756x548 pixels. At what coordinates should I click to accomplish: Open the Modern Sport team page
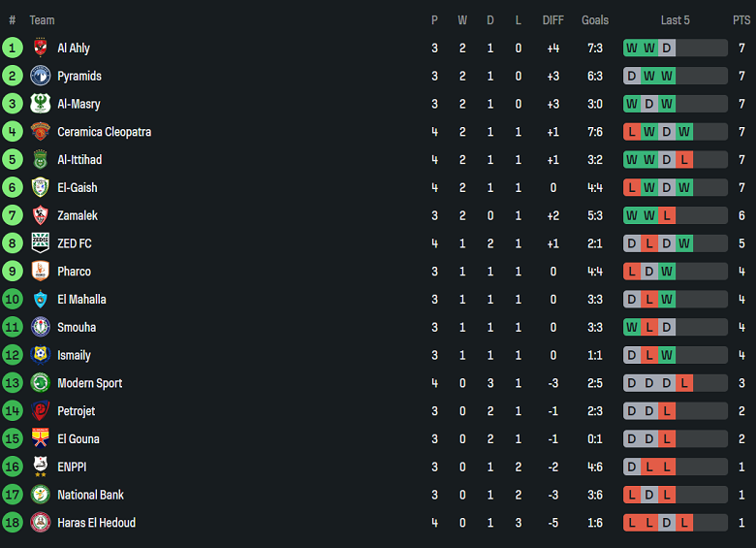pos(89,383)
